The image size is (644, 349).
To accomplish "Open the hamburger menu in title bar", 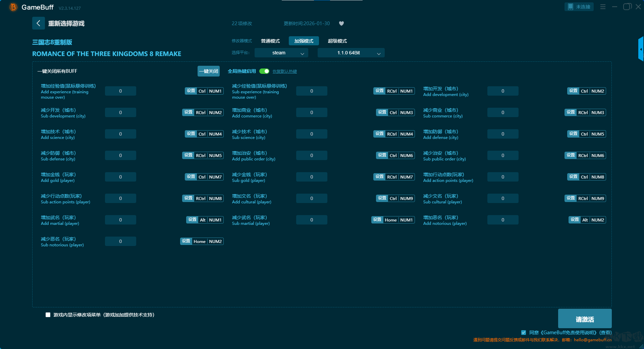I will click(603, 7).
